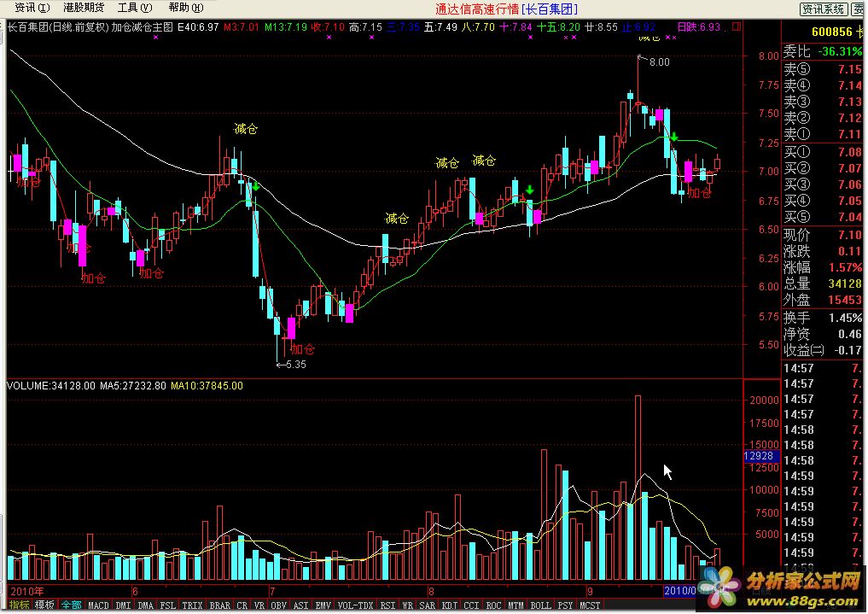Click the 资讯系统 button
Image resolution: width=868 pixels, height=614 pixels.
[x=823, y=9]
